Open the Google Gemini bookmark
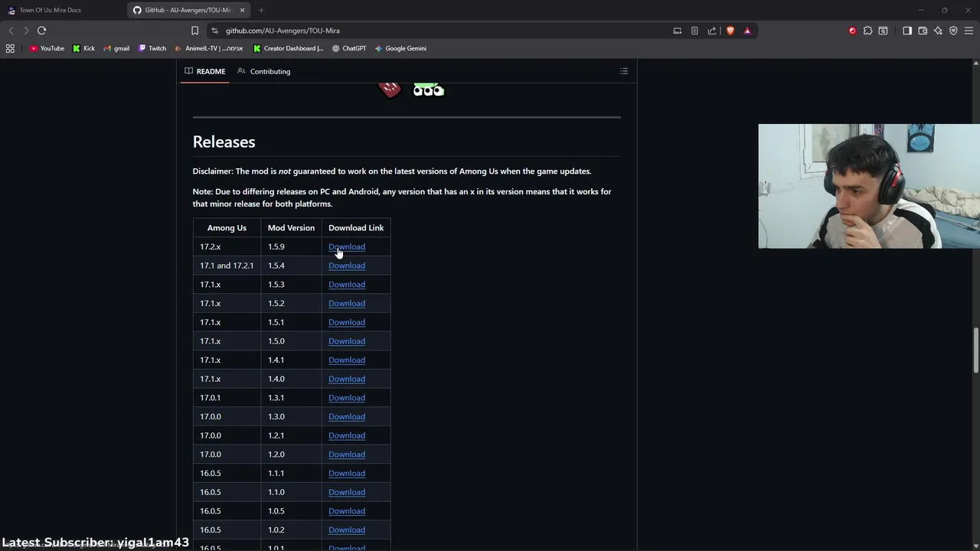Image resolution: width=980 pixels, height=551 pixels. (400, 48)
